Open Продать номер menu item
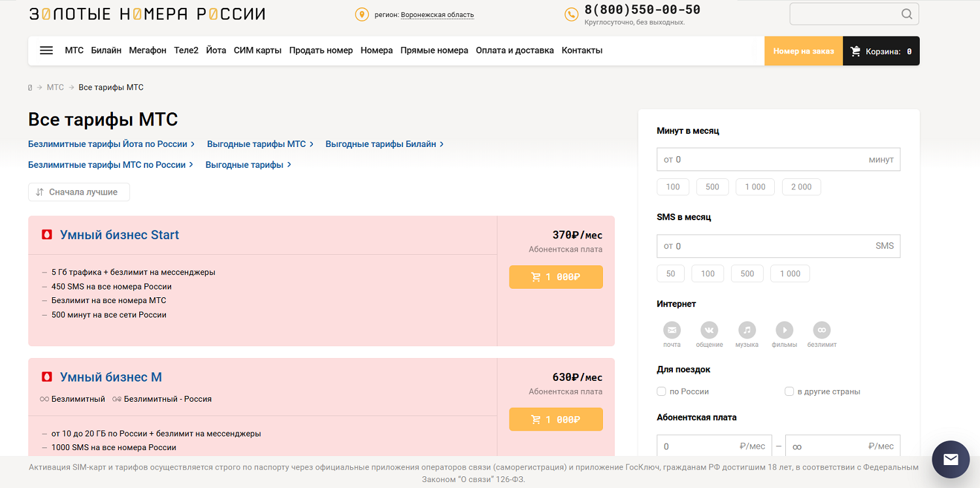 (x=321, y=50)
